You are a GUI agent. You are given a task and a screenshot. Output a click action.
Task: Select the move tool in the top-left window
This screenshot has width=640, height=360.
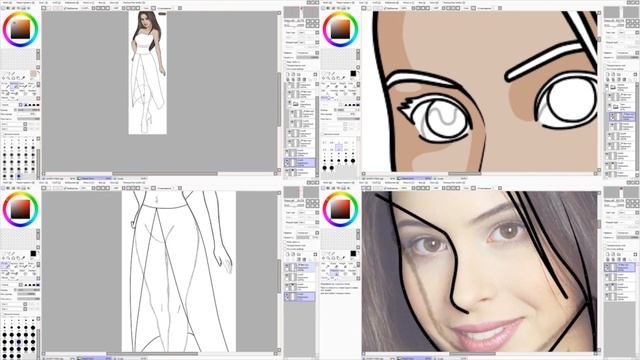(3, 78)
